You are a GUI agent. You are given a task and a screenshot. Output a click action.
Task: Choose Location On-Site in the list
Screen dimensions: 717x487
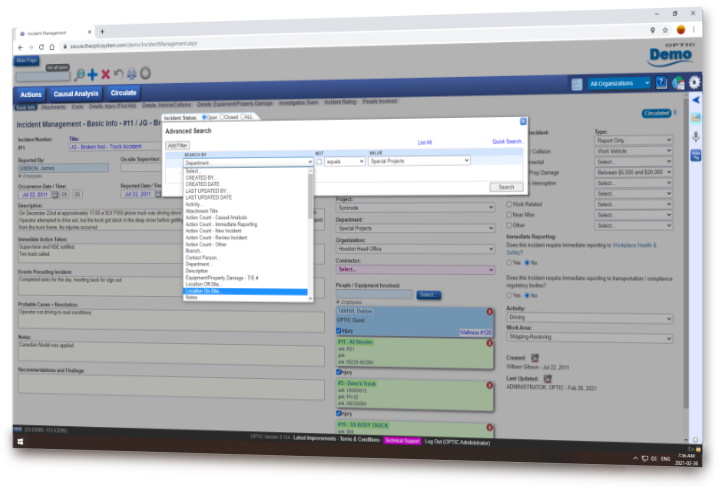tap(246, 291)
